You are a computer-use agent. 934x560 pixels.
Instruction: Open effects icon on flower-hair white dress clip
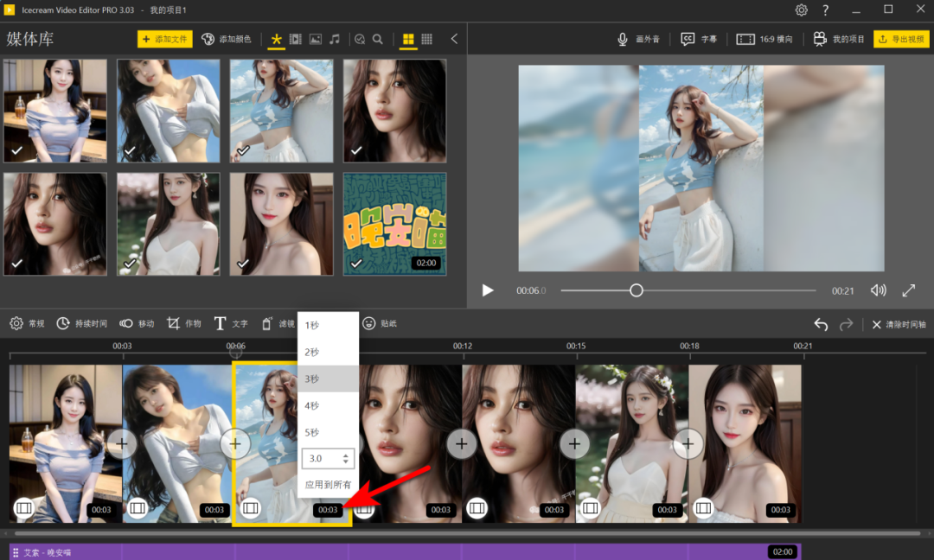590,507
